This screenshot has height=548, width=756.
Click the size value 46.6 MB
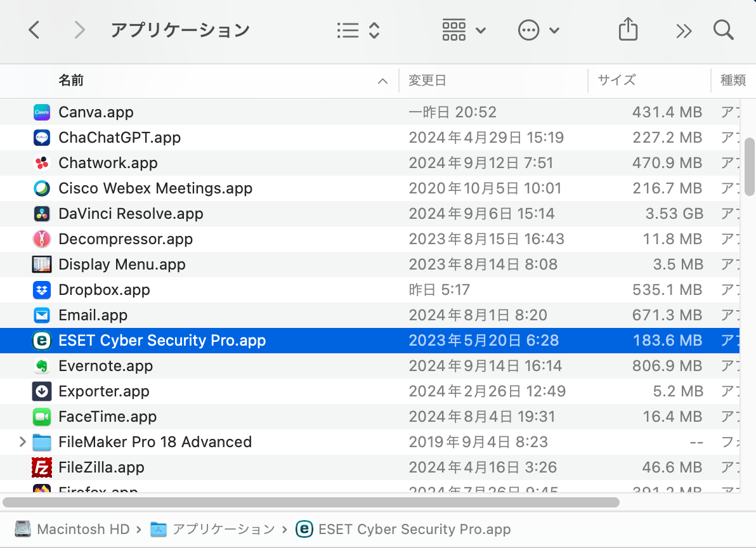[672, 467]
